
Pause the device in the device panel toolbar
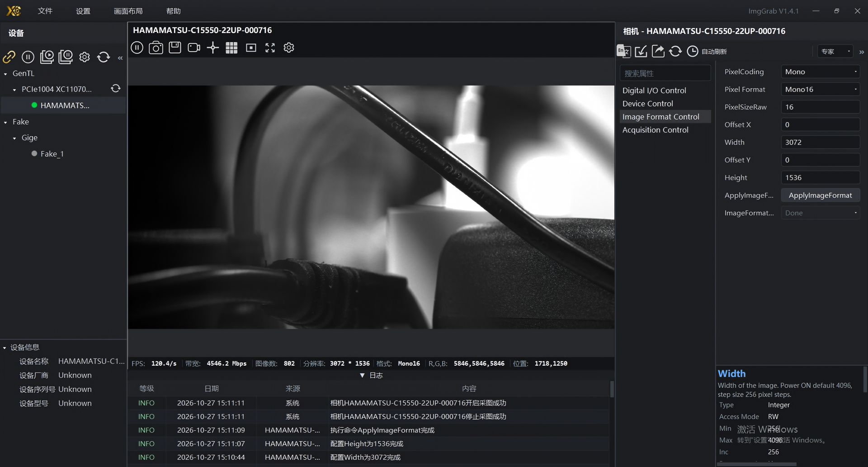tap(28, 57)
